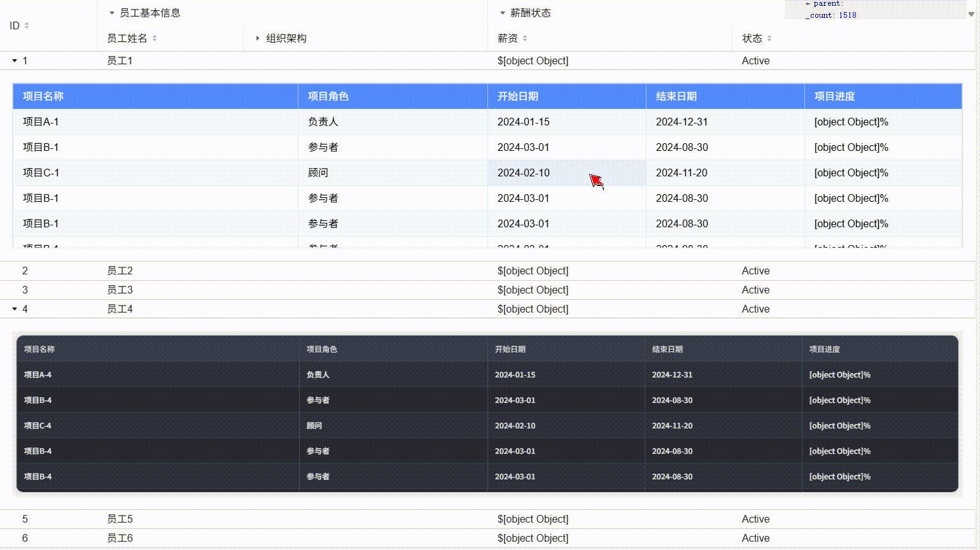The height and width of the screenshot is (550, 980).
Task: Select the 项目C-4 cell
Action: tap(158, 425)
